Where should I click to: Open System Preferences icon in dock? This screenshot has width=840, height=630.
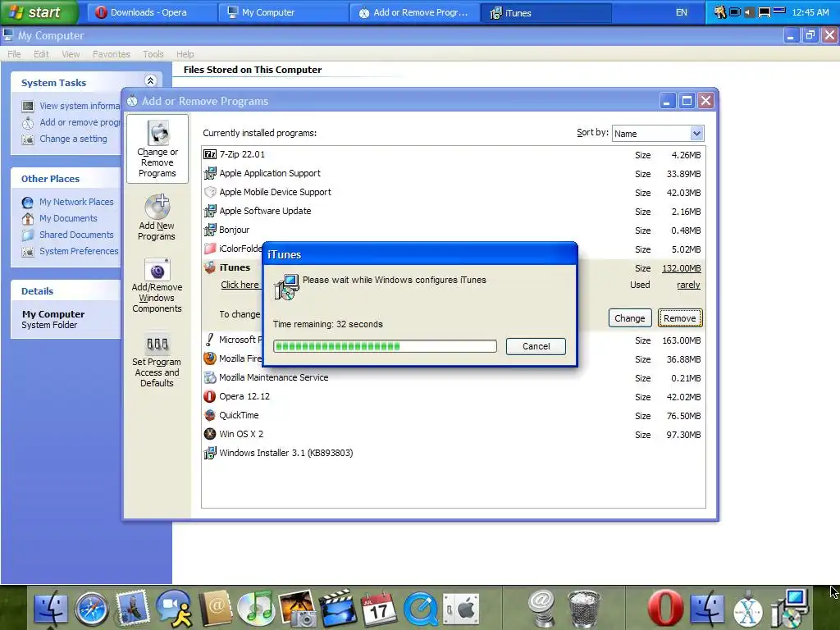[x=461, y=609]
